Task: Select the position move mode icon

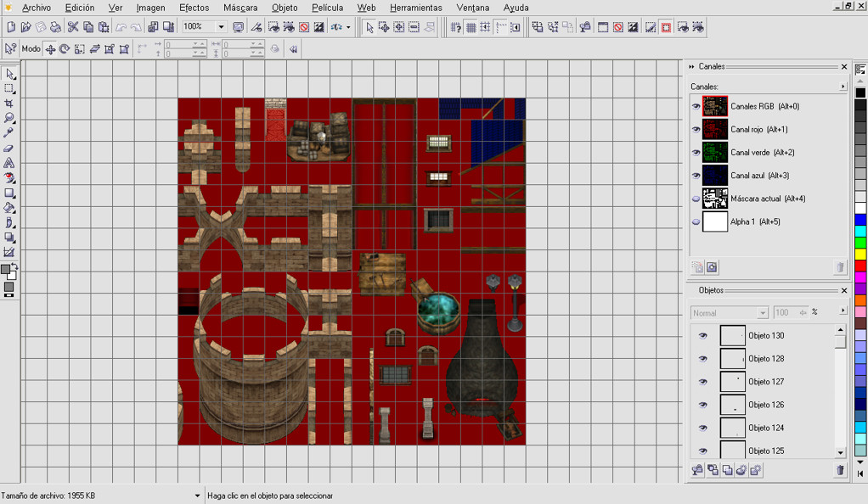Action: (50, 48)
